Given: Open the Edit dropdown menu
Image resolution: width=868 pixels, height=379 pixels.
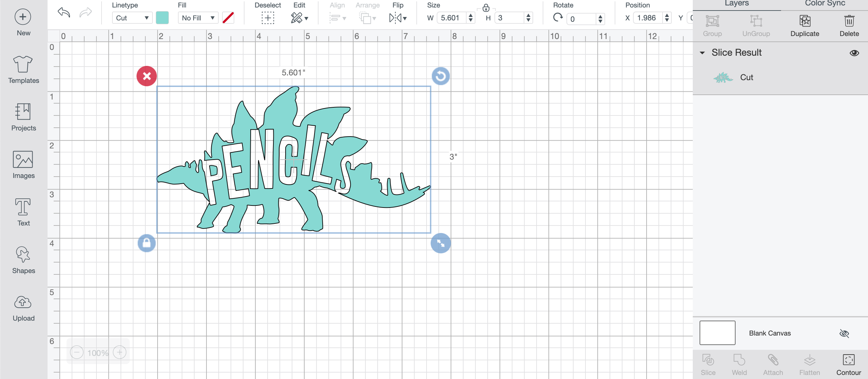Looking at the screenshot, I should (299, 18).
